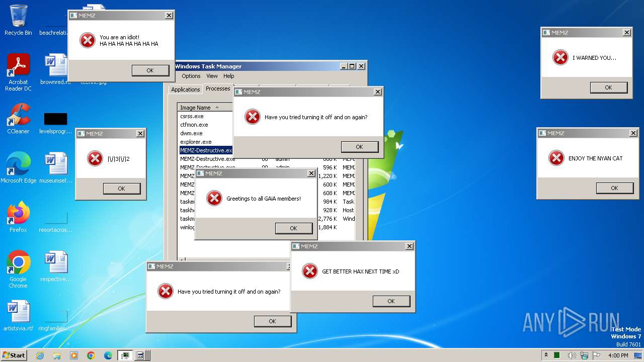
Task: Open the Options menu in Task Manager
Action: point(191,76)
